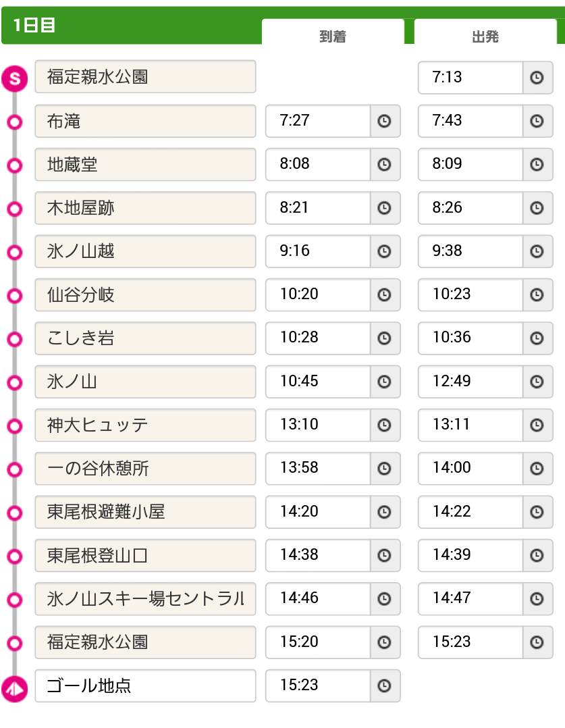Click the こしき岩 waypoint name field
565x728 pixels.
click(145, 338)
